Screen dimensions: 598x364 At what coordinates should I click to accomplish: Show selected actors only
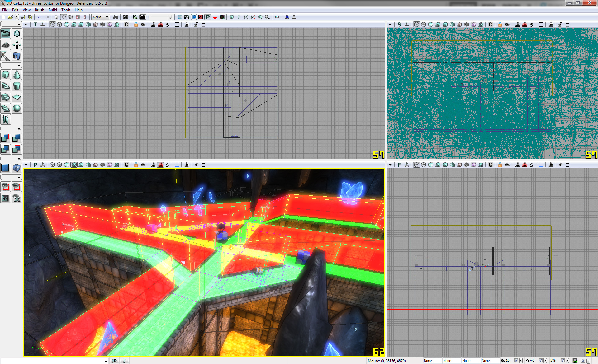click(x=6, y=187)
